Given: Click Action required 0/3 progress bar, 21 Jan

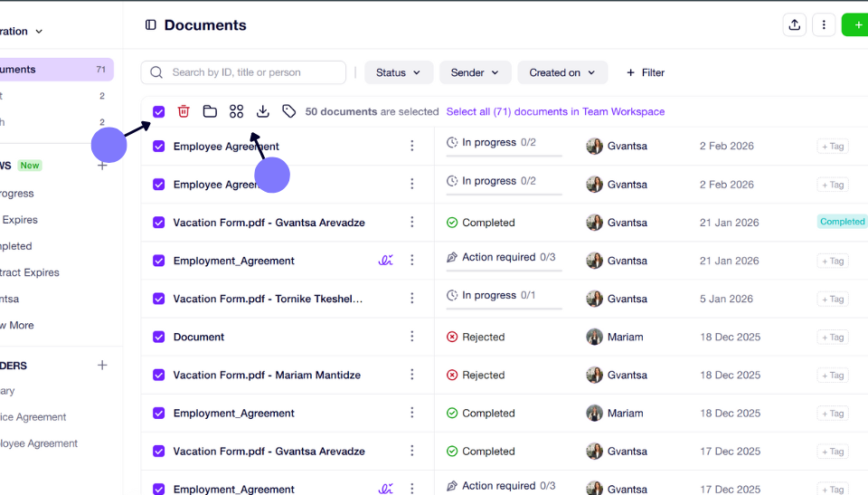Looking at the screenshot, I should [504, 271].
